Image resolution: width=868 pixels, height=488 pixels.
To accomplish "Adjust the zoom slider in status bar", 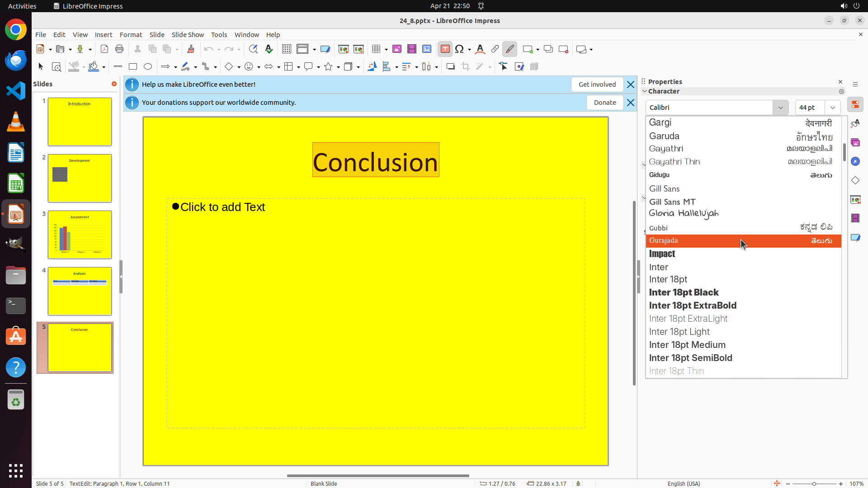I will click(x=814, y=484).
